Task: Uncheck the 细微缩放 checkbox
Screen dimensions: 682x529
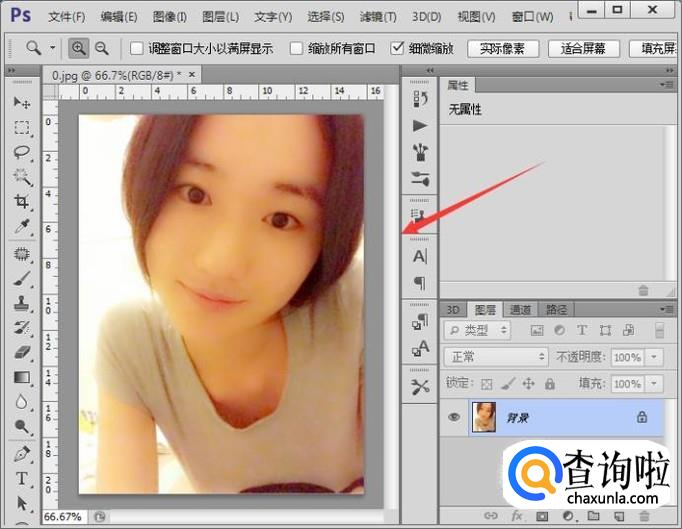Action: pos(397,48)
